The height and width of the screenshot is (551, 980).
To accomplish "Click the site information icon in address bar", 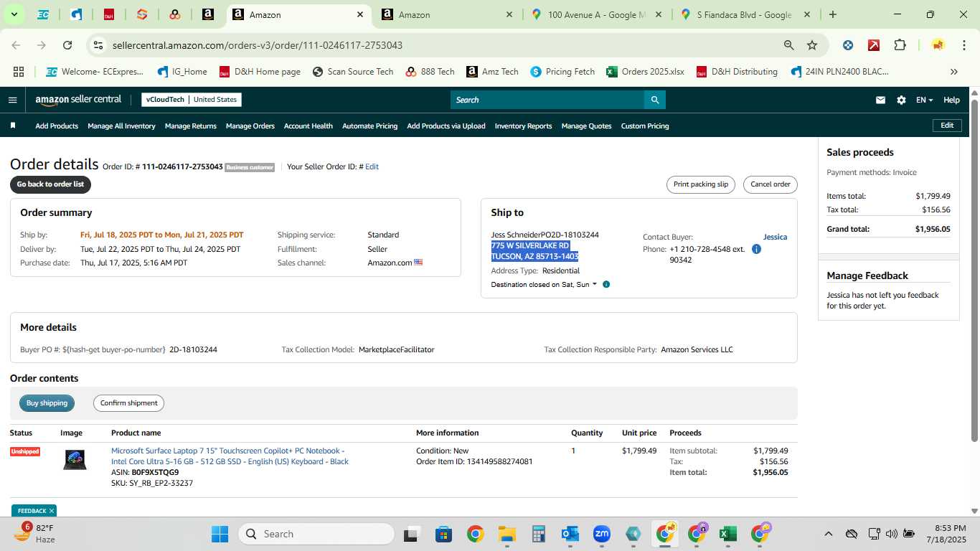I will click(99, 45).
